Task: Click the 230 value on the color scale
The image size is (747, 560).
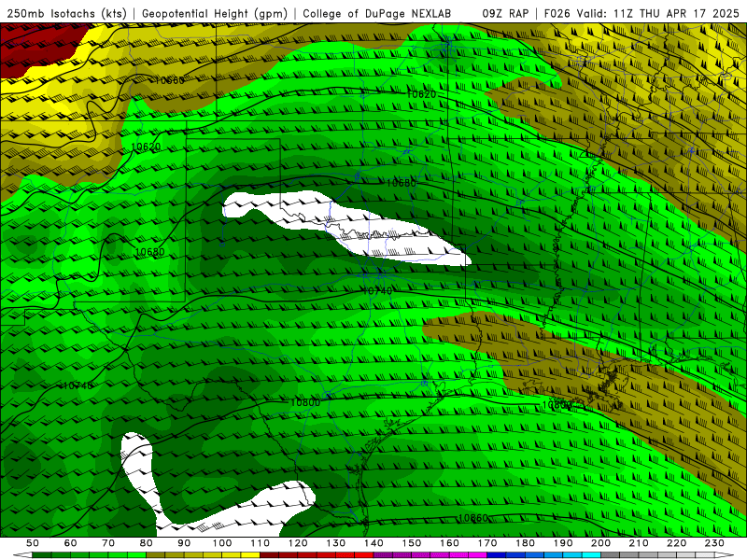Action: (x=714, y=543)
